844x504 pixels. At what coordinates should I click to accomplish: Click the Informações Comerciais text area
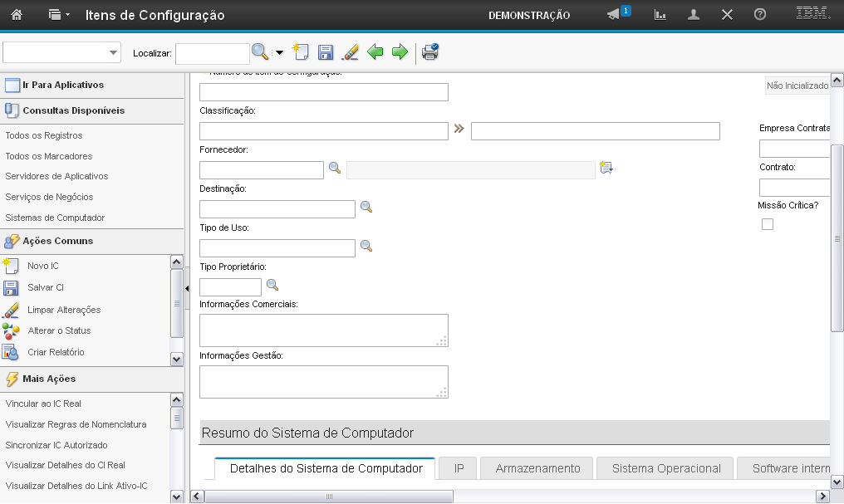tap(323, 330)
